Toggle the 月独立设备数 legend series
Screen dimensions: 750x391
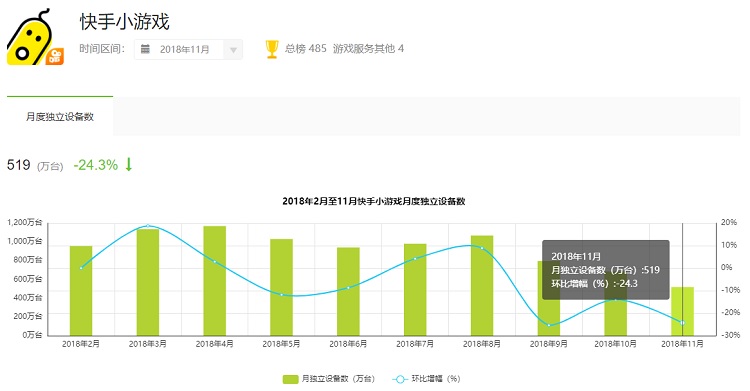pyautogui.click(x=329, y=379)
